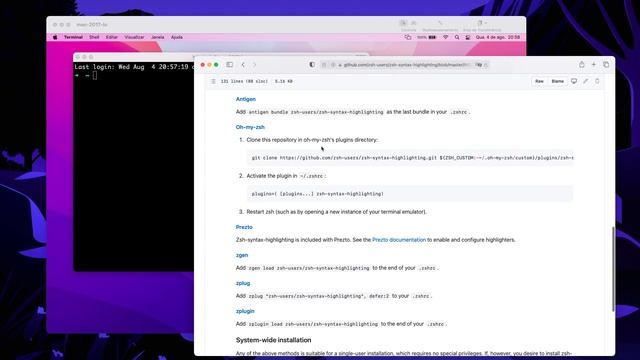Open Control Center icon in menu bar

click(468, 37)
